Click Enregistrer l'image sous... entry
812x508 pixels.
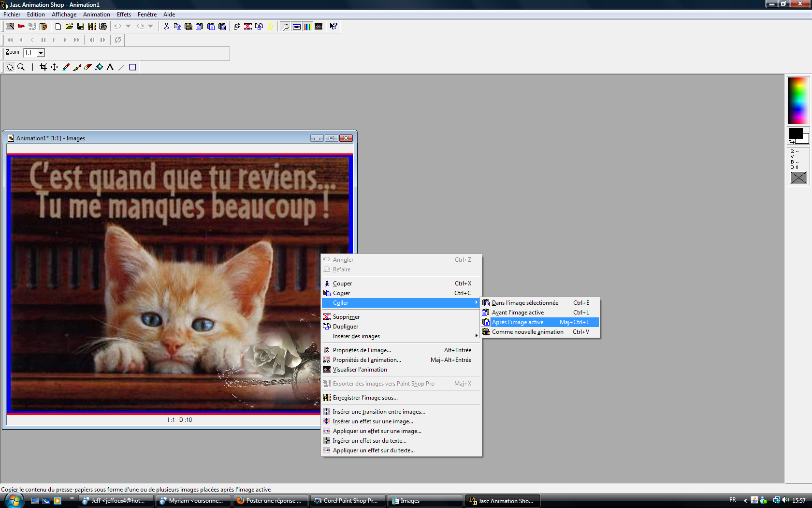coord(401,398)
